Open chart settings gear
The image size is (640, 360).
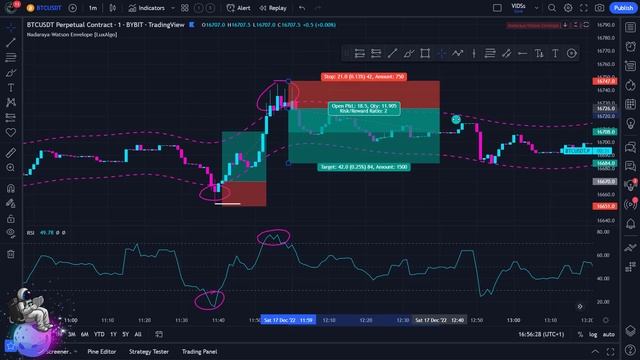coord(568,8)
